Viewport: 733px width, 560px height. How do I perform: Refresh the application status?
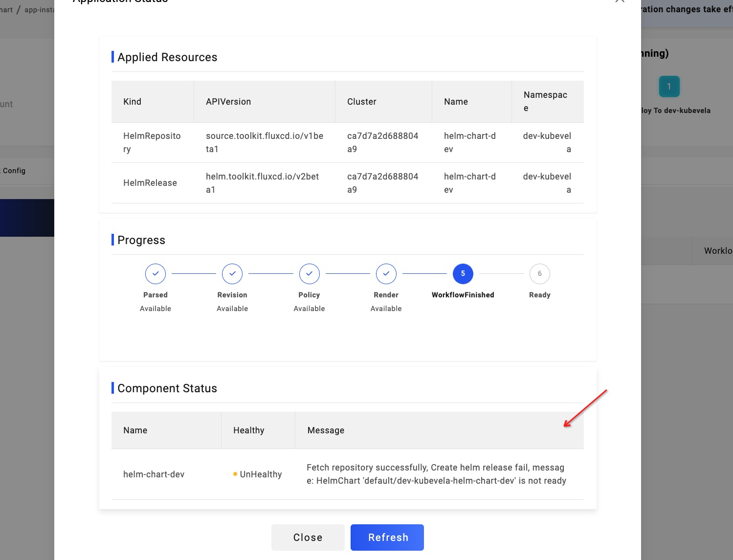[x=387, y=538]
